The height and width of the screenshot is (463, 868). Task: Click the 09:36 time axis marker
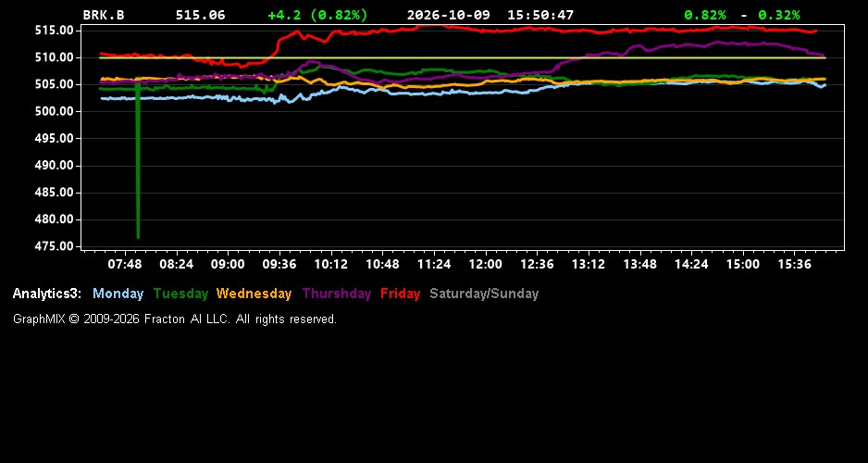click(279, 264)
